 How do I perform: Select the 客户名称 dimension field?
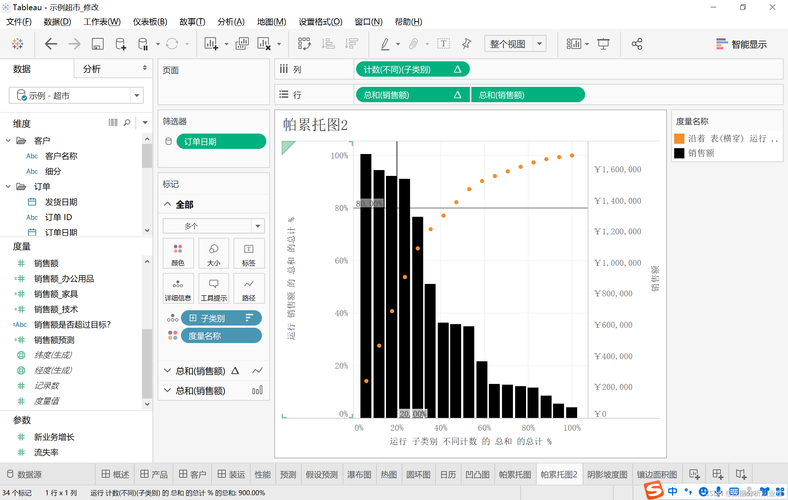tap(61, 156)
